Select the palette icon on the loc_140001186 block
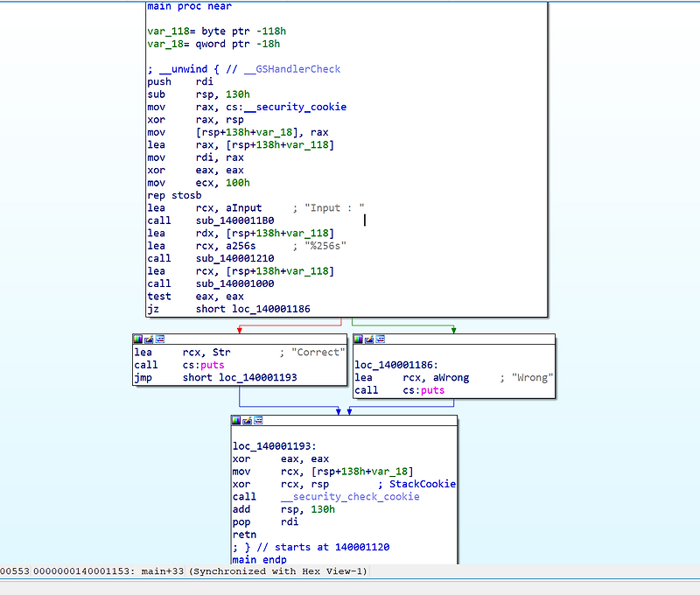Screen dimensions: 700x595 click(x=358, y=339)
